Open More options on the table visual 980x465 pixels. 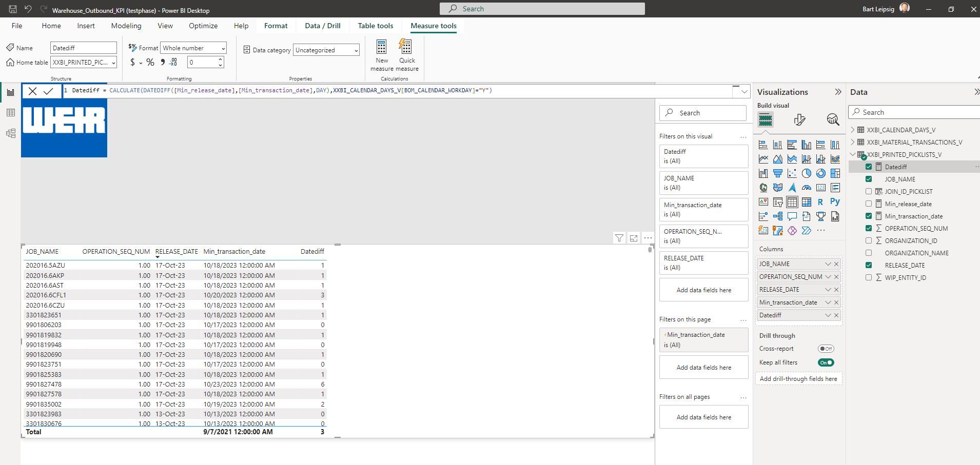pyautogui.click(x=648, y=238)
